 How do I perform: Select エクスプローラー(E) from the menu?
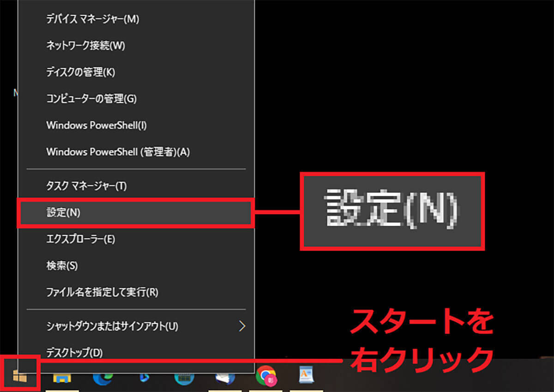coord(81,239)
